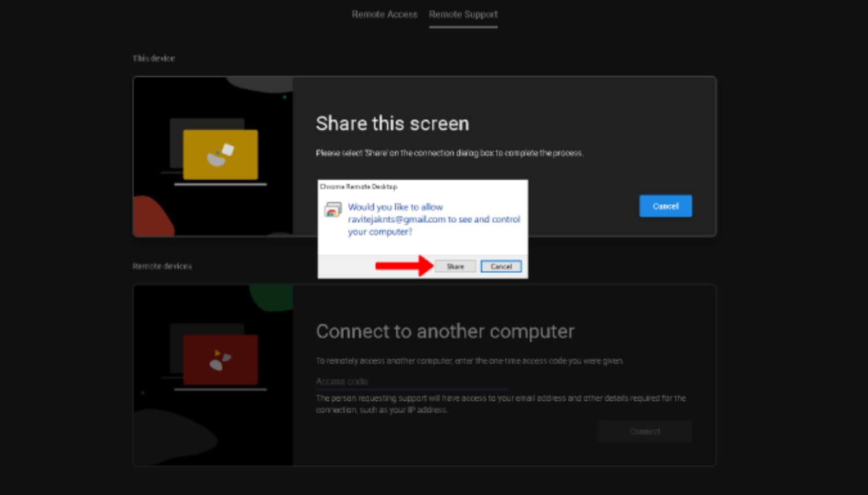Click the 'Would you like to allow' dialog message
Screen dimensions: 868x495
tap(434, 219)
